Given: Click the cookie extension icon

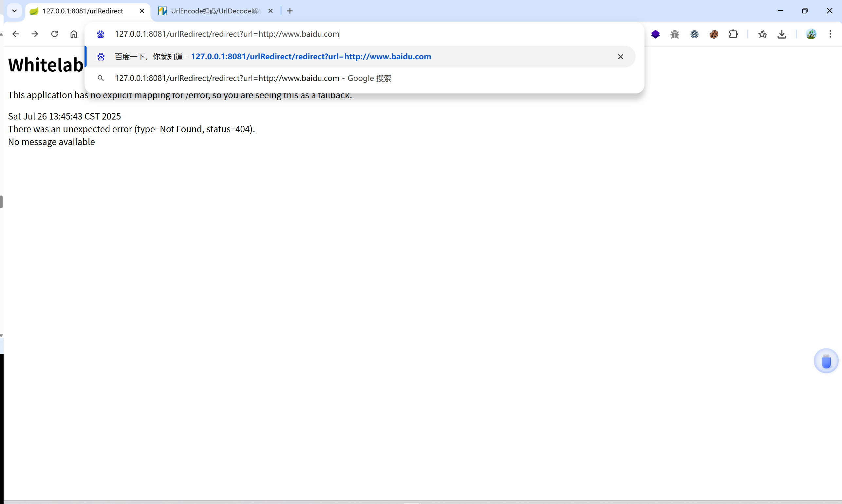Looking at the screenshot, I should click(x=714, y=34).
